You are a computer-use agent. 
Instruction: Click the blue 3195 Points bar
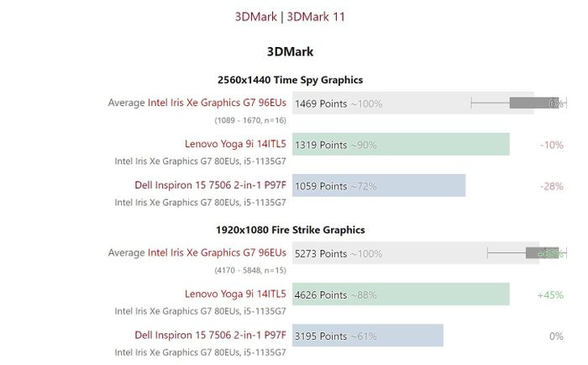[367, 336]
